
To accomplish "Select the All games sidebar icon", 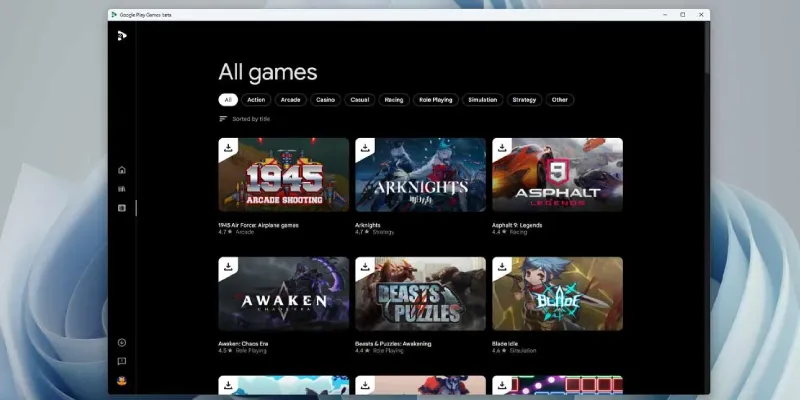I will [x=122, y=208].
